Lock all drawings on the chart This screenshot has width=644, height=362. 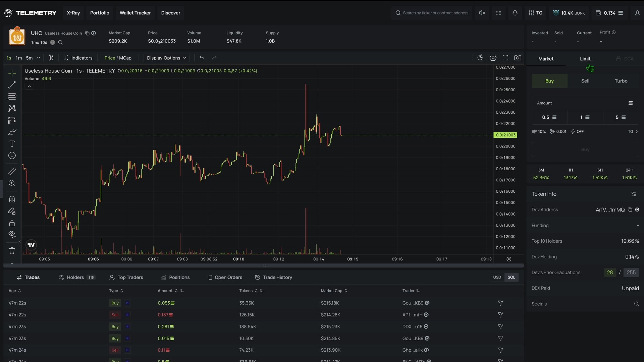(x=12, y=223)
